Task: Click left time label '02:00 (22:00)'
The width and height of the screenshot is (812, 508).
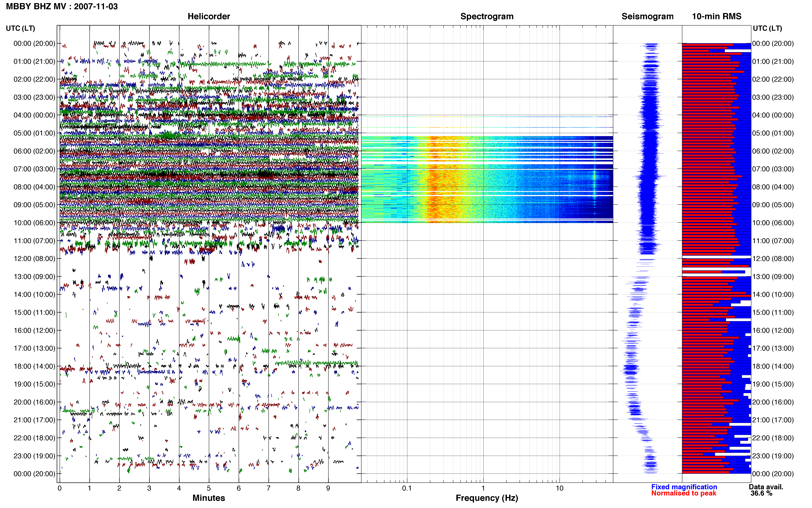Action: coord(34,79)
